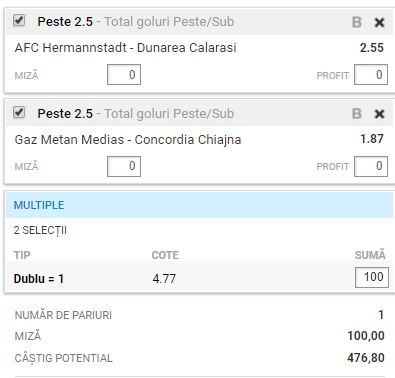Click the Sumă field showing 100
The height and width of the screenshot is (378, 395).
coord(372,277)
